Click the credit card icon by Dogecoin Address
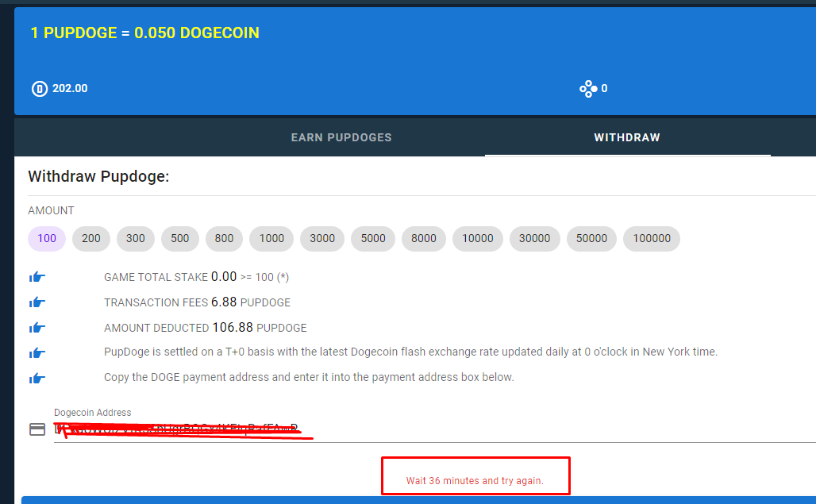 pyautogui.click(x=37, y=429)
